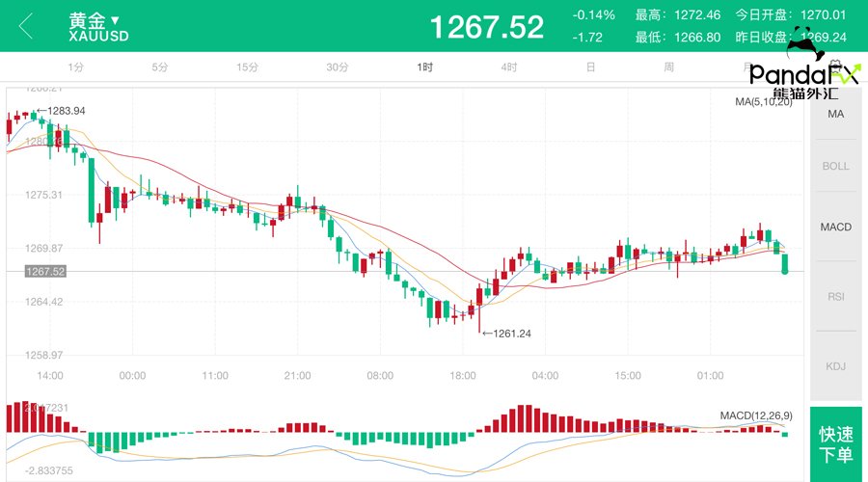868x482 pixels.
Task: Select the 1时 timeframe tab
Action: 425,67
